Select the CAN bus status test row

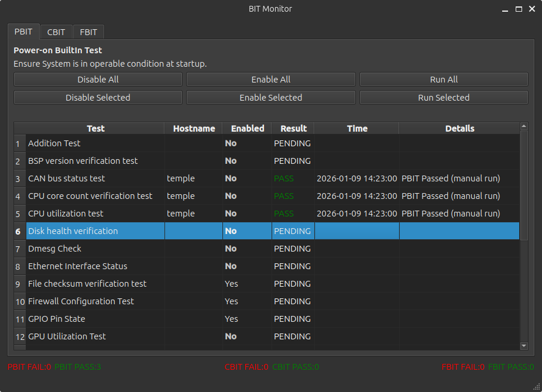(95, 178)
